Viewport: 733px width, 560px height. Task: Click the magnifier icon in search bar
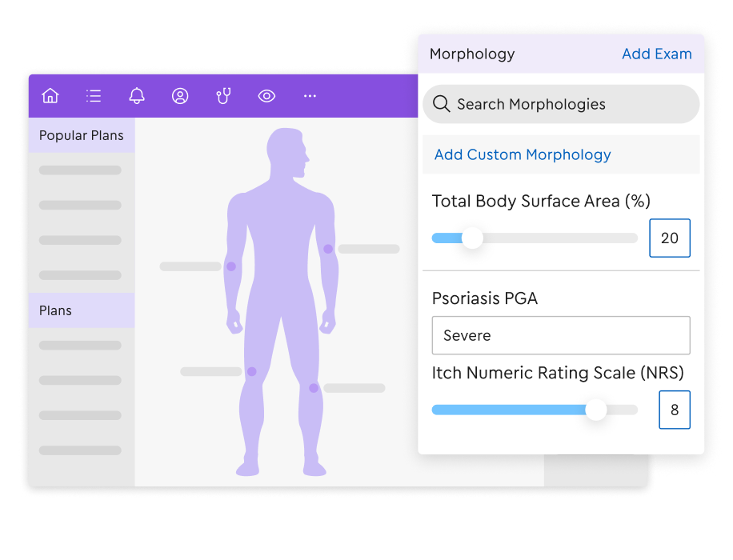441,104
